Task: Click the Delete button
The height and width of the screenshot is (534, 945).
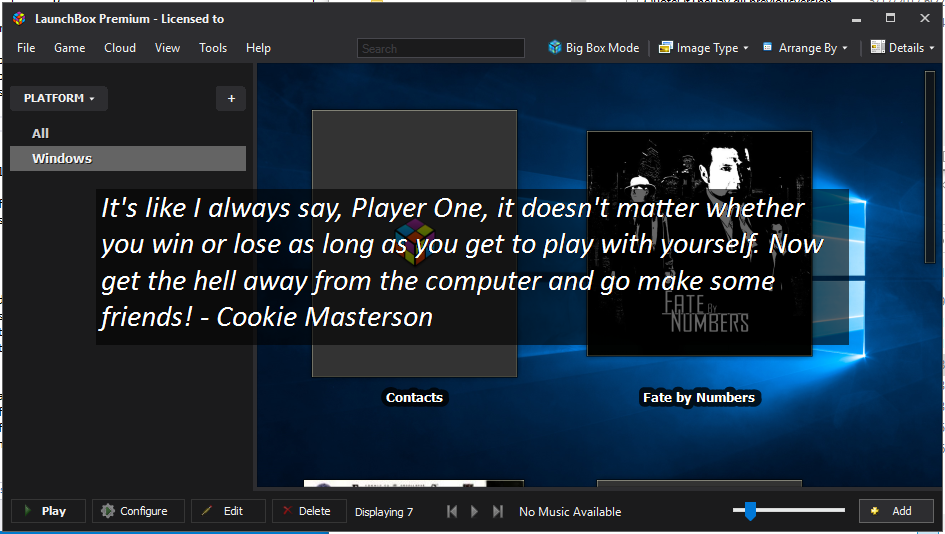Action: coord(309,511)
